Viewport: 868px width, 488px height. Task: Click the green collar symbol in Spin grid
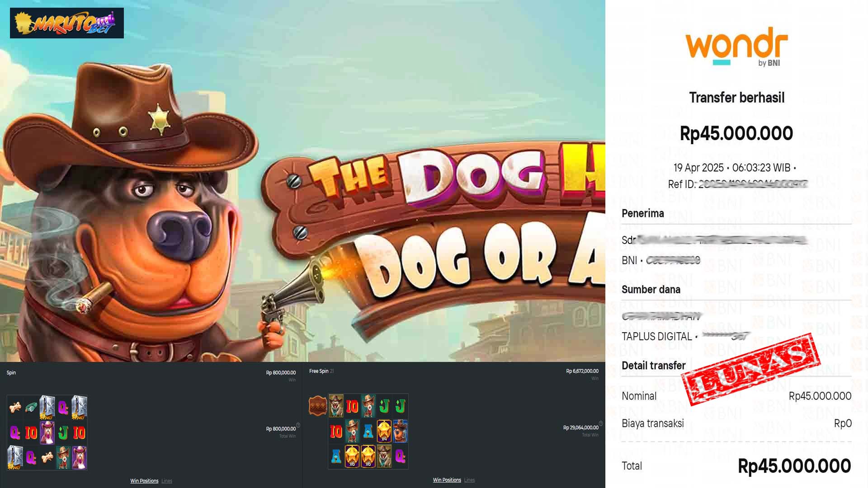coord(31,407)
